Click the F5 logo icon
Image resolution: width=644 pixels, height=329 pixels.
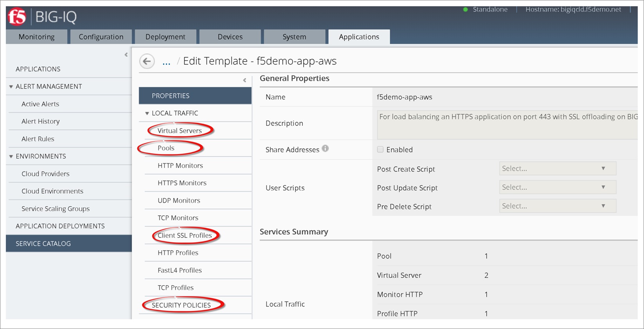tap(17, 17)
